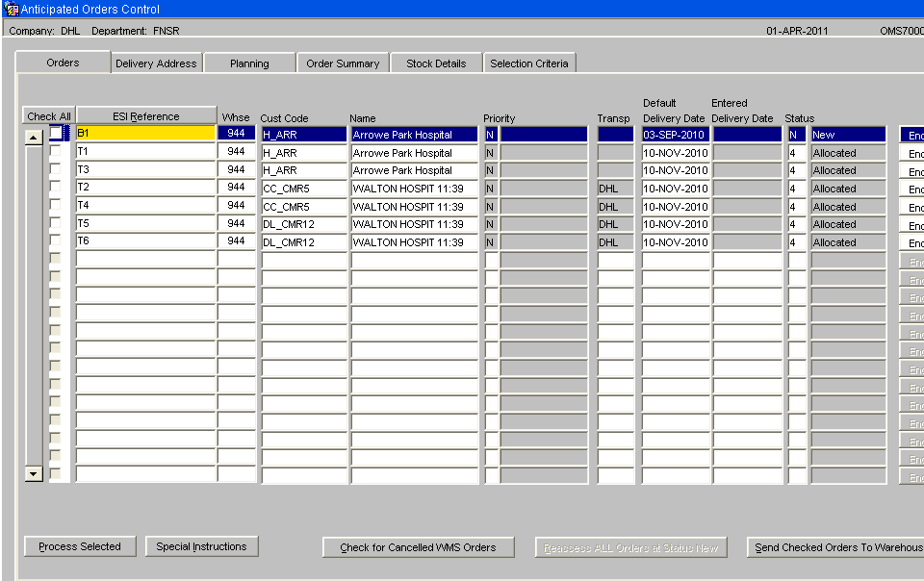Click the ESI Reference column header button
The image size is (924, 581).
point(146,116)
